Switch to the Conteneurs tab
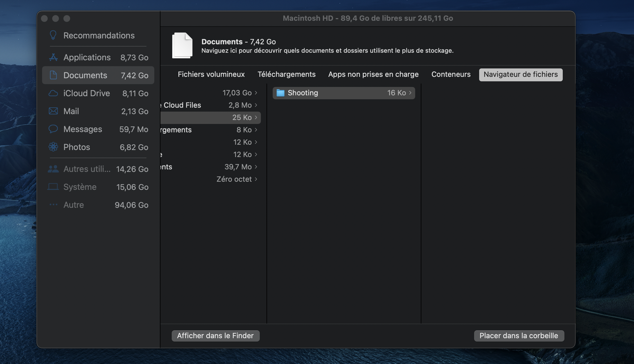The height and width of the screenshot is (364, 634). [451, 74]
